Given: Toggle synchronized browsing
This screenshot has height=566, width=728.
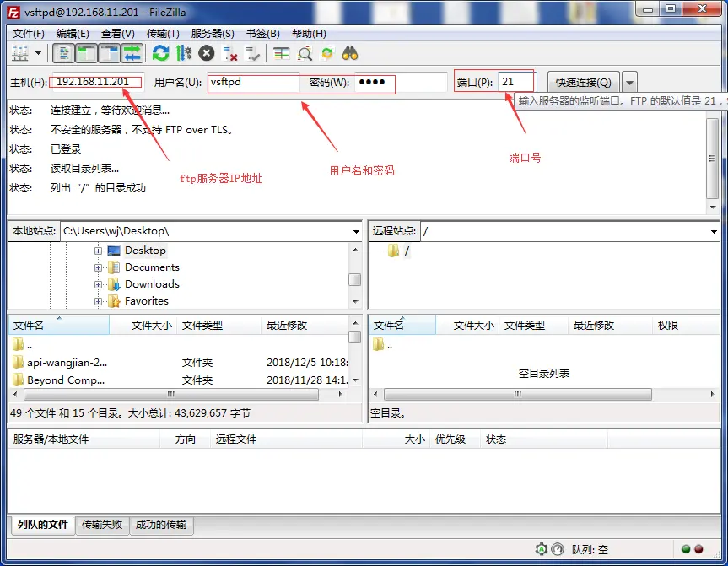Looking at the screenshot, I should pyautogui.click(x=327, y=53).
